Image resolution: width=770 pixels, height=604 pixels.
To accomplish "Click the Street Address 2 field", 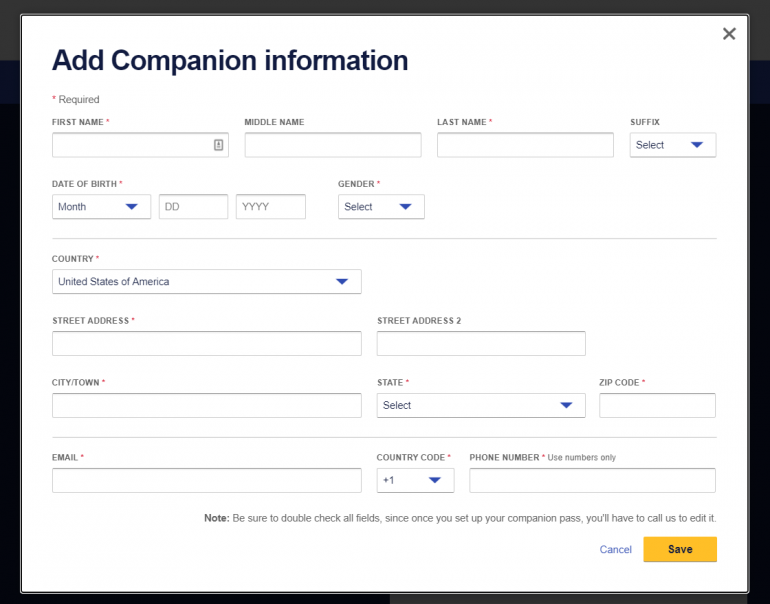I will click(x=481, y=344).
